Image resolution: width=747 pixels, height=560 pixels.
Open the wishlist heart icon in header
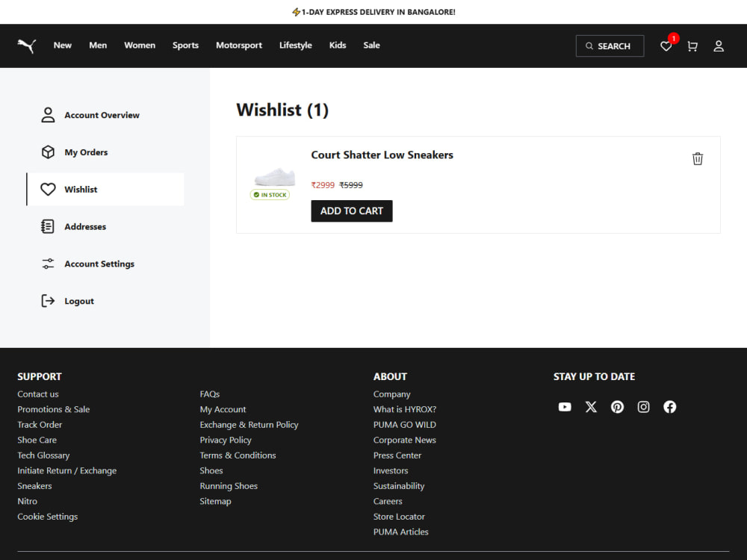coord(666,46)
